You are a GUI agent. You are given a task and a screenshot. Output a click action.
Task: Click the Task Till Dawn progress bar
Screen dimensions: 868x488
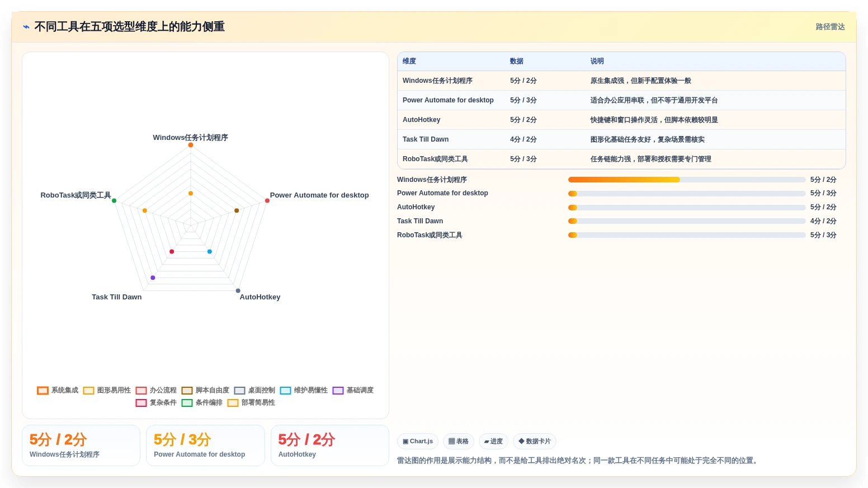point(687,221)
